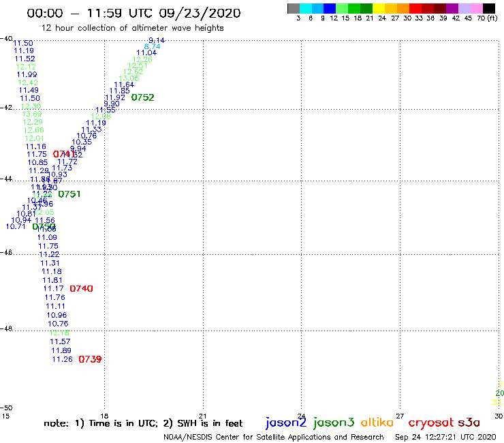504x443 pixels.
Task: Select the 9.14 value at top of track
Action: point(157,40)
